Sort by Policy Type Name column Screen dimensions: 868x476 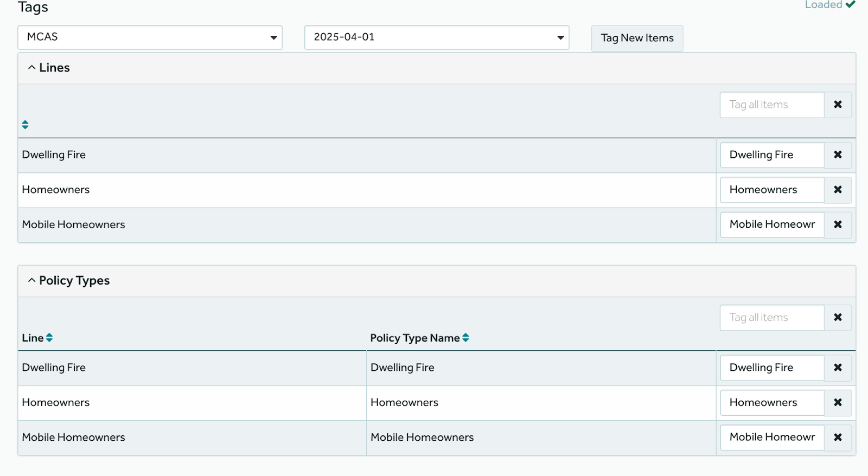click(x=465, y=338)
